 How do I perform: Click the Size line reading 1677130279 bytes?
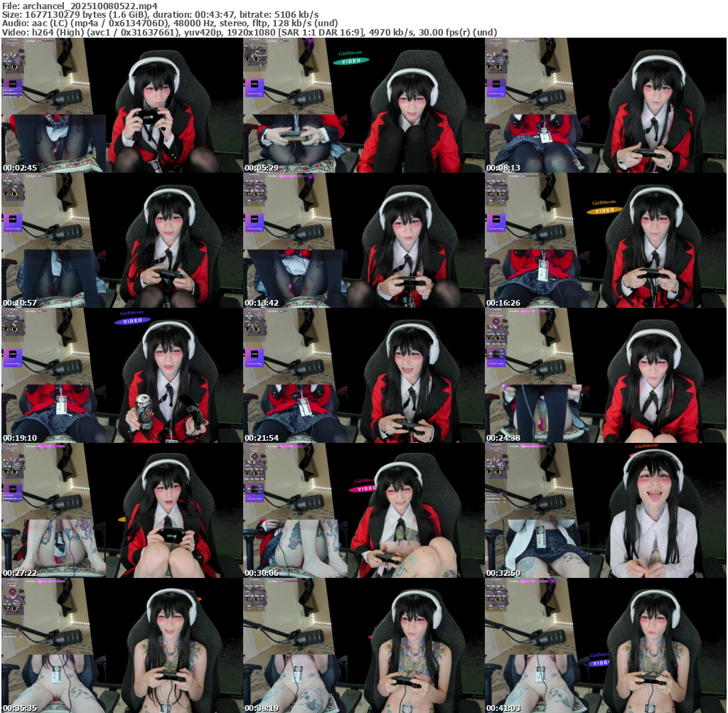160,15
